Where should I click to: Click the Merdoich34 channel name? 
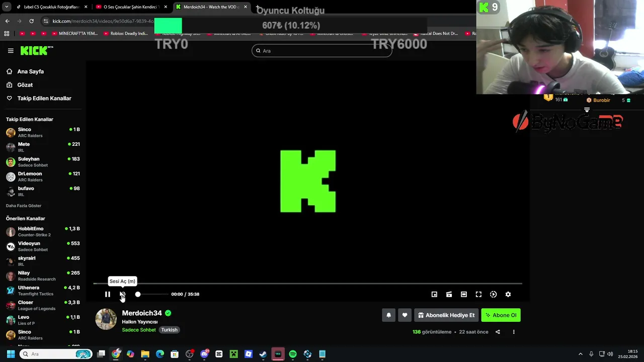click(142, 313)
